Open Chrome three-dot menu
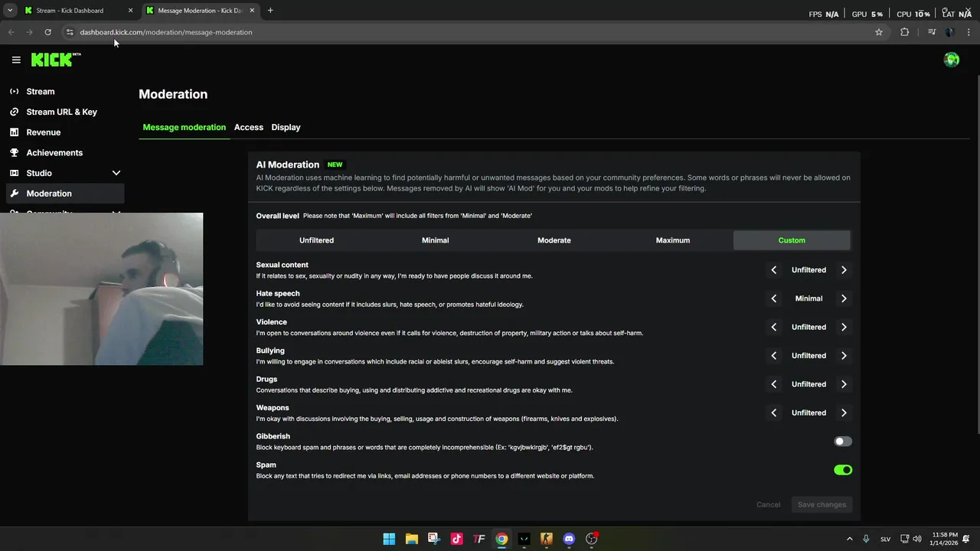The height and width of the screenshot is (551, 980). 969,32
